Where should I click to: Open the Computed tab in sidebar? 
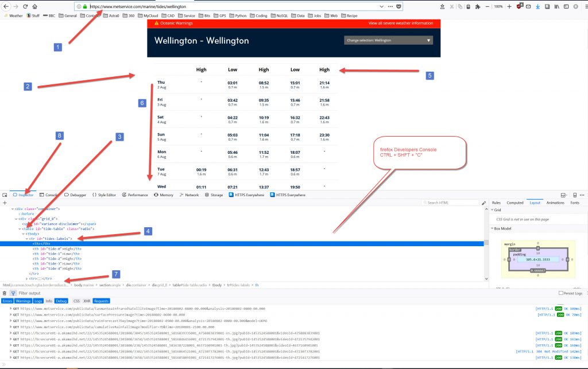[514, 203]
